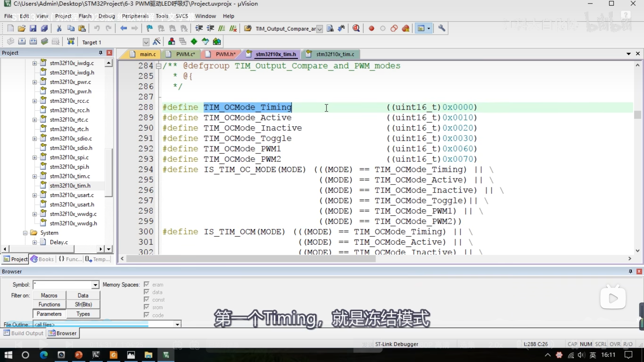Click the LOAD download to flash icon
Viewport: 644px width, 362px height.
tap(71, 41)
